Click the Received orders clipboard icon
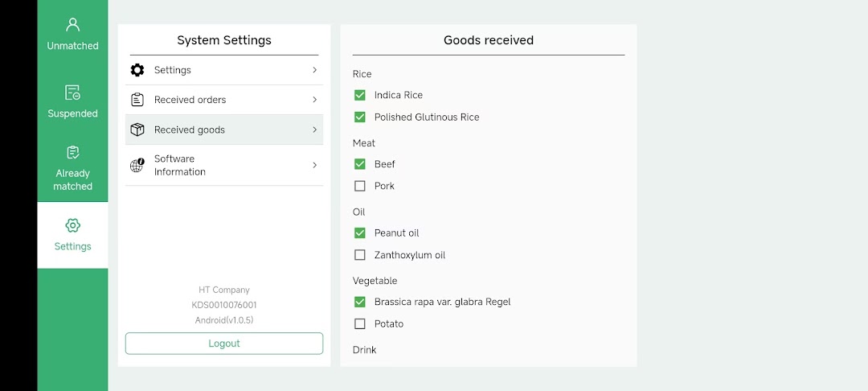868x391 pixels. click(x=137, y=100)
